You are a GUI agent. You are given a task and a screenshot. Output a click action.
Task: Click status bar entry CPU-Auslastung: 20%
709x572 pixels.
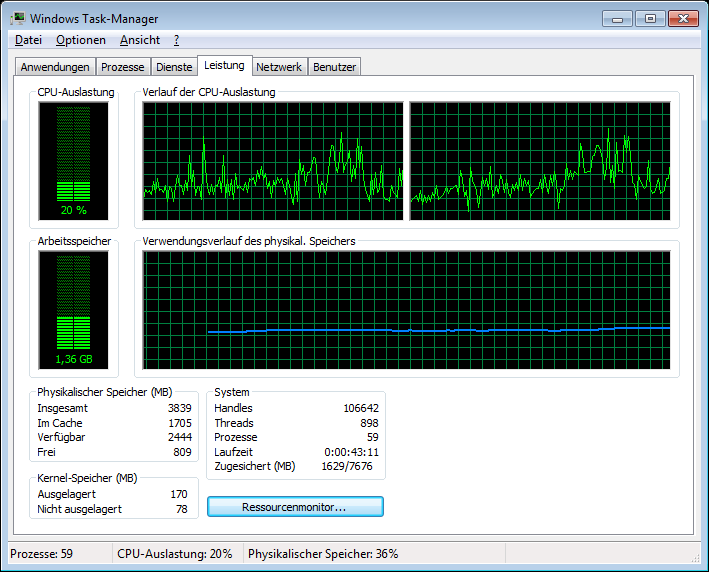(175, 554)
